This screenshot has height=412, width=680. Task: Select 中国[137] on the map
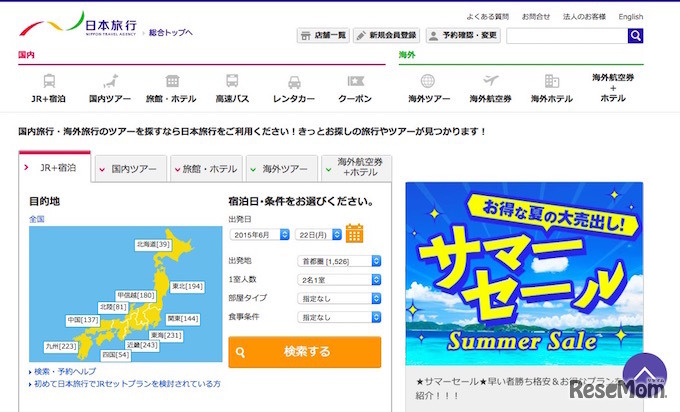click(83, 320)
